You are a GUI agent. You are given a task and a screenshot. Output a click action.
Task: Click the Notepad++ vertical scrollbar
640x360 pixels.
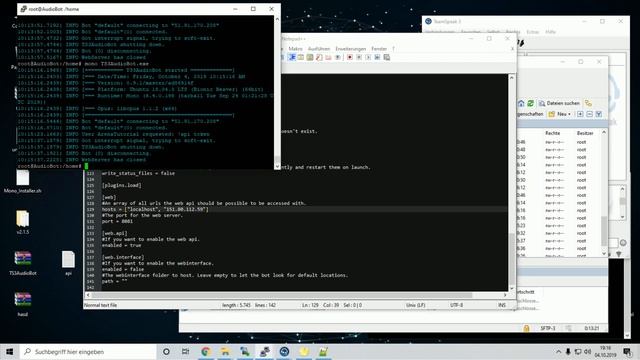tap(511, 183)
